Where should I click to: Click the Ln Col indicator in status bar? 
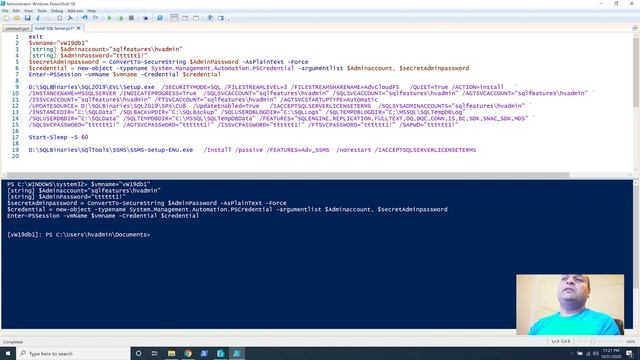[x=561, y=341]
